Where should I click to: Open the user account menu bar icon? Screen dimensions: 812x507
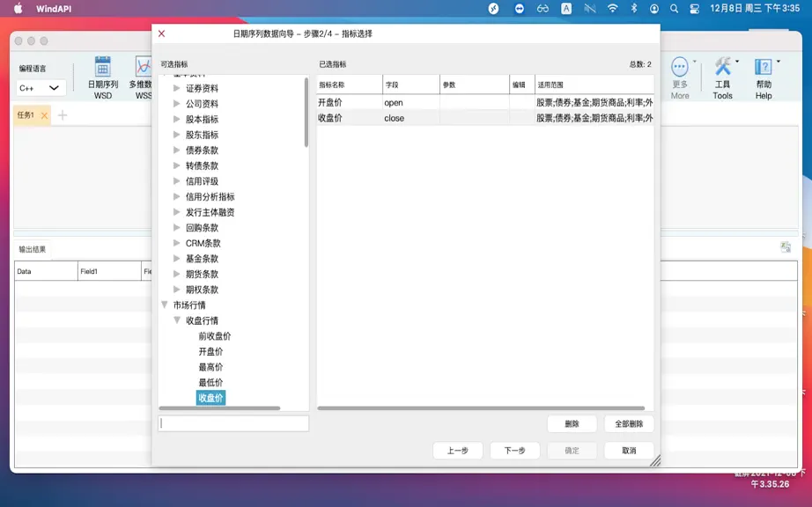coord(654,8)
